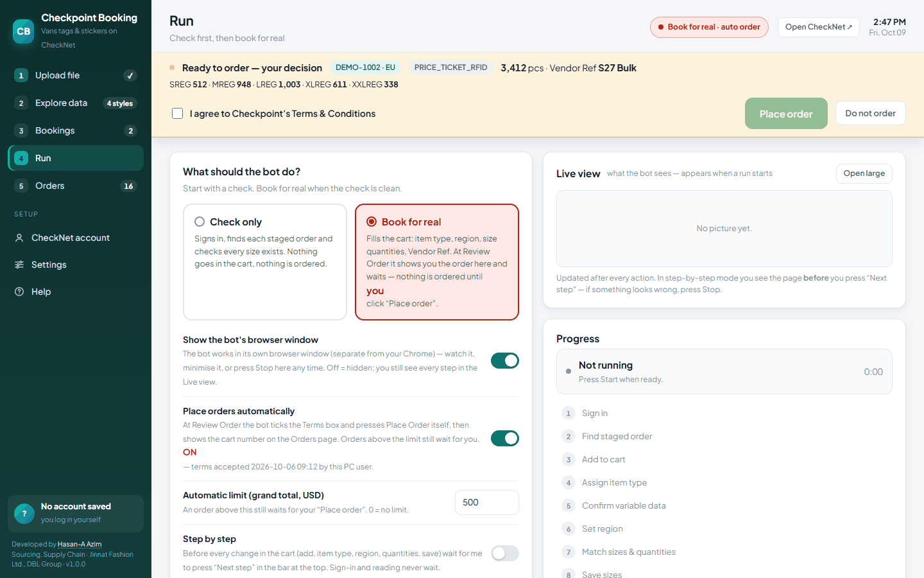Select the Run sidebar item
This screenshot has height=578, width=924.
point(76,159)
